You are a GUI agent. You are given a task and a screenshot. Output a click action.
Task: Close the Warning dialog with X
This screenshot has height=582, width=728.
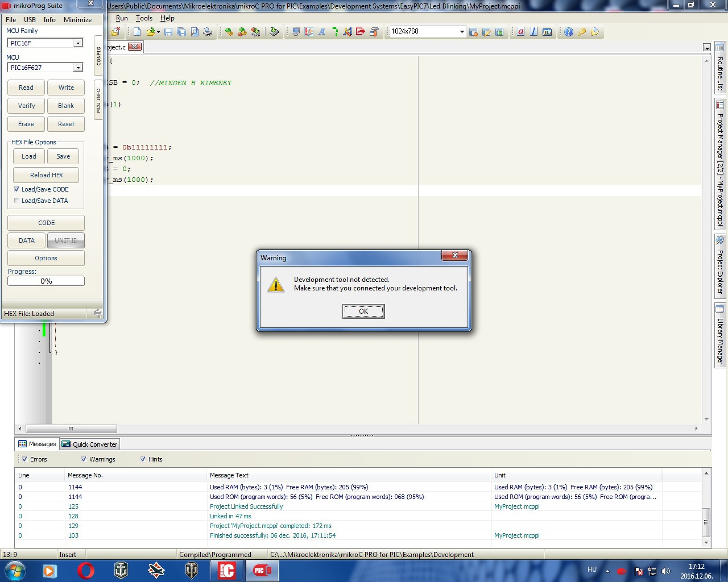tap(455, 256)
